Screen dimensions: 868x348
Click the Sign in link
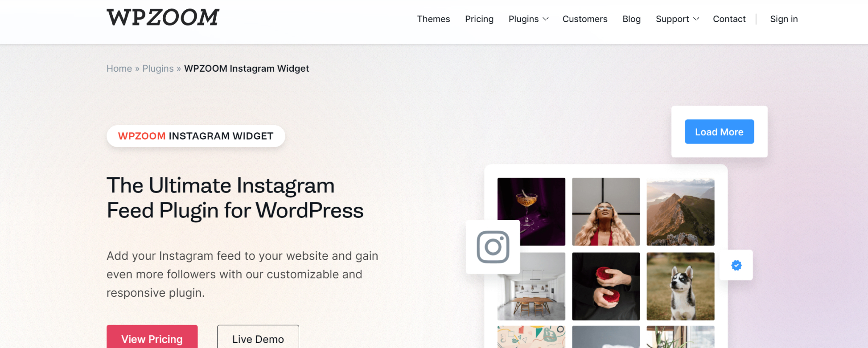(x=784, y=19)
